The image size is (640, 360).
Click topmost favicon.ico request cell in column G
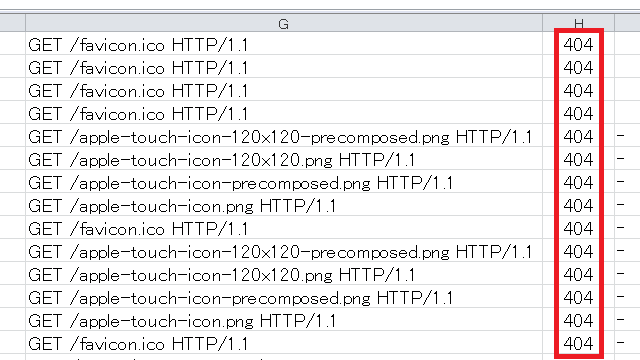coord(284,44)
